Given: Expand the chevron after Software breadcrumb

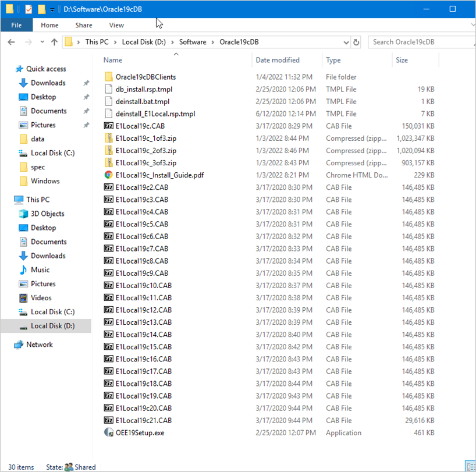Looking at the screenshot, I should (x=213, y=42).
